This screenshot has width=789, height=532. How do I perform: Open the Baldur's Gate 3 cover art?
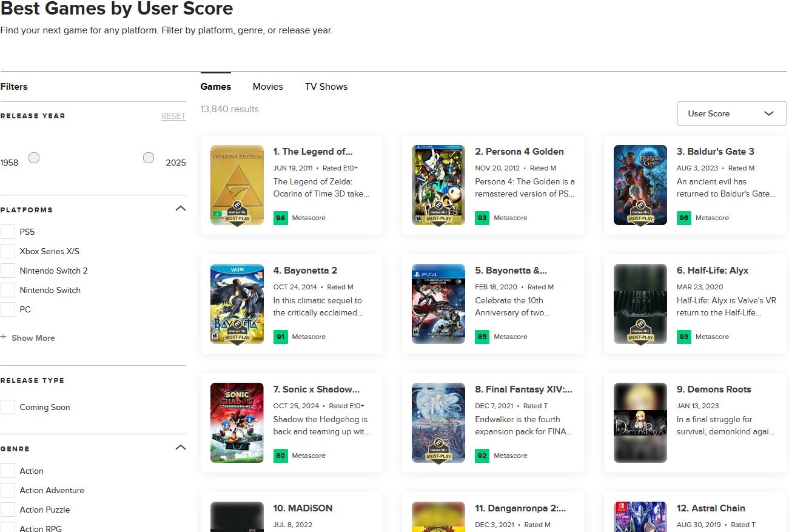pyautogui.click(x=640, y=185)
